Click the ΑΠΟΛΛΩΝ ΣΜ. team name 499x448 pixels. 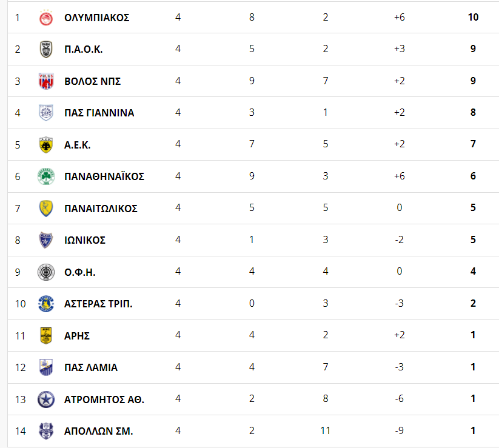click(x=98, y=431)
